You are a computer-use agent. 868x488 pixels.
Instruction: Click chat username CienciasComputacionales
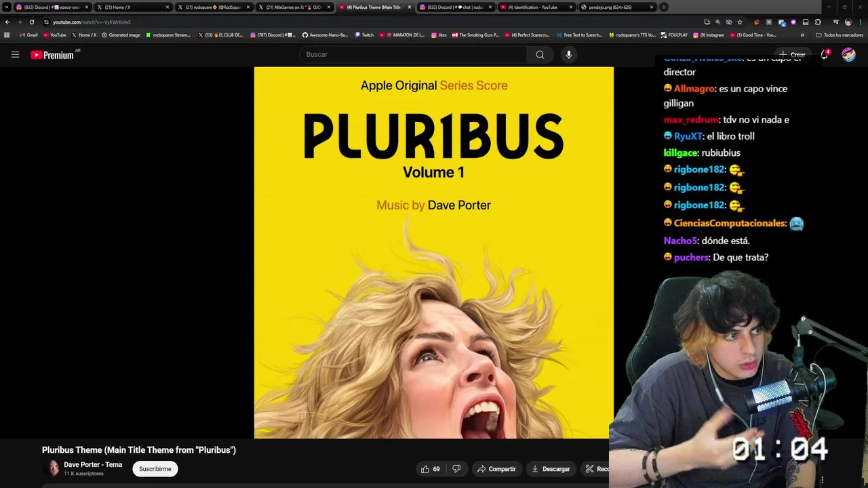pyautogui.click(x=730, y=223)
